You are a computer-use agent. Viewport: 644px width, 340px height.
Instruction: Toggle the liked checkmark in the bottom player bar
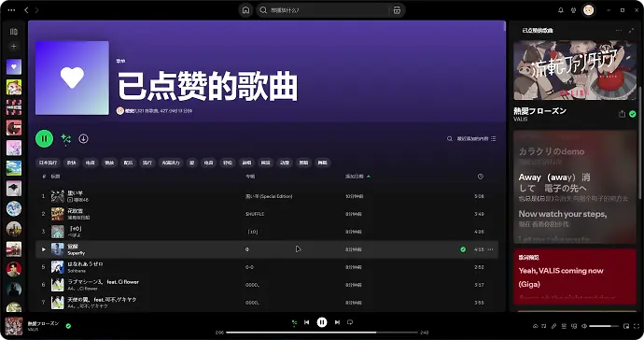point(68,326)
